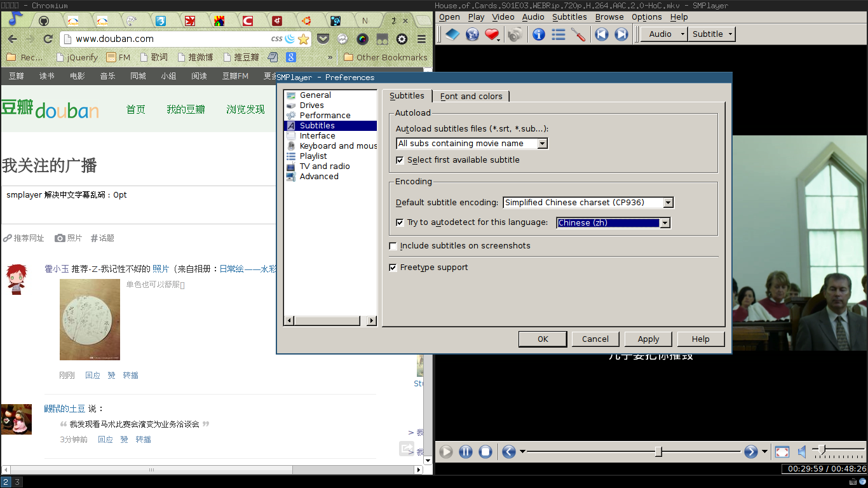
Task: Disable Freetype support checkbox
Action: tap(393, 268)
